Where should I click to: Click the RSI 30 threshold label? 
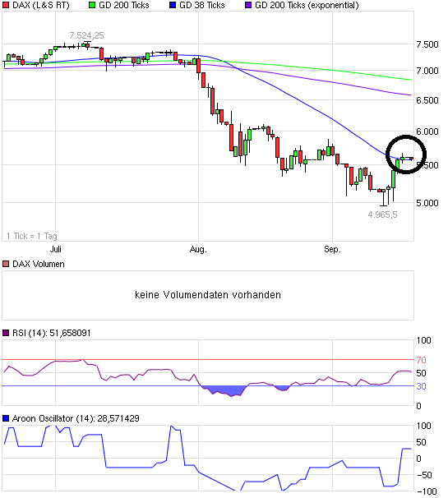point(421,386)
